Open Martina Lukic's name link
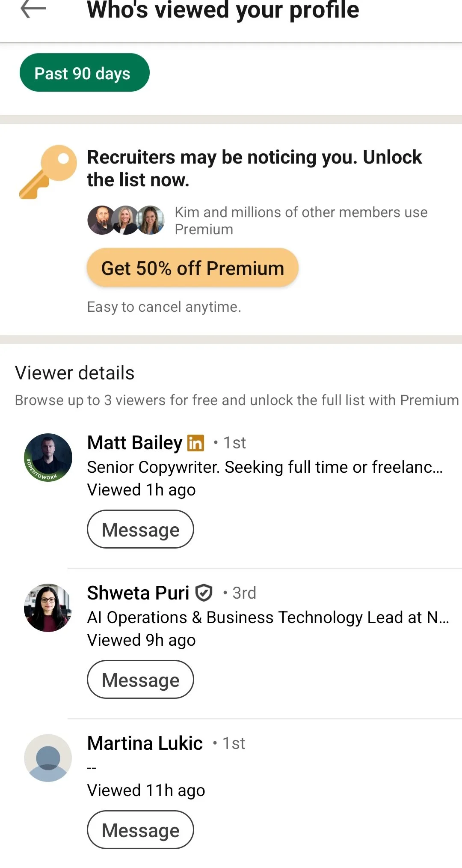Screen dimensions: 462x868 (x=145, y=743)
